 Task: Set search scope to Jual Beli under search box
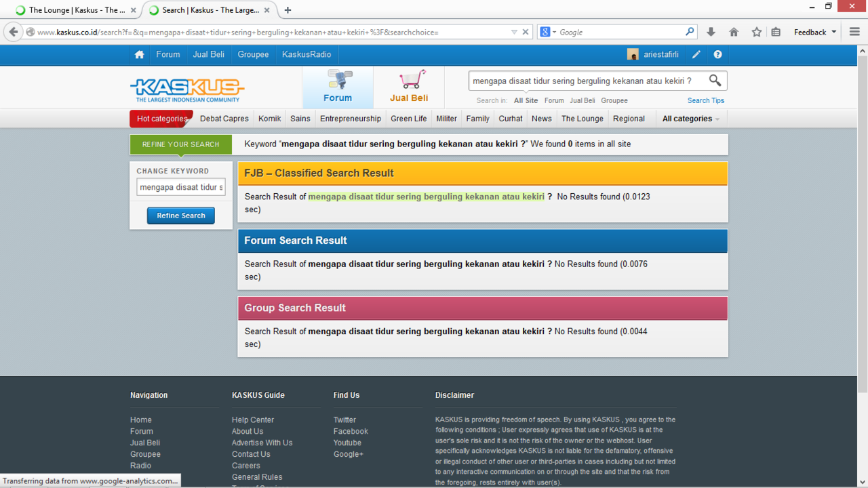(x=583, y=100)
